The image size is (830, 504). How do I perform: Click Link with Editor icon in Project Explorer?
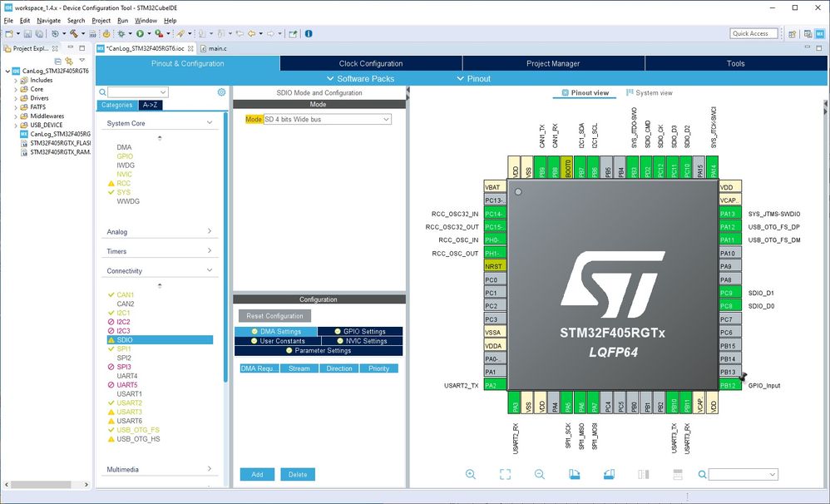pyautogui.click(x=69, y=62)
